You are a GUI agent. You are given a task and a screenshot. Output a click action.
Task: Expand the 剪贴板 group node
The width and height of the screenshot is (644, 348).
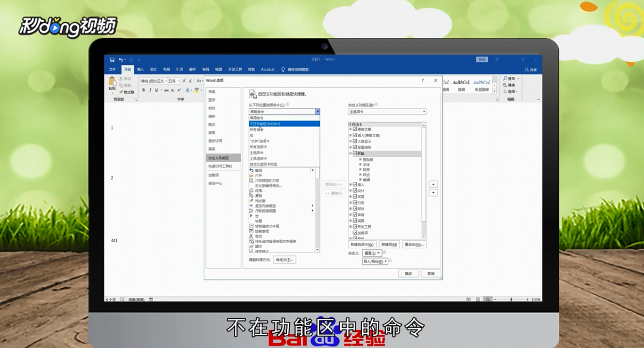360,160
